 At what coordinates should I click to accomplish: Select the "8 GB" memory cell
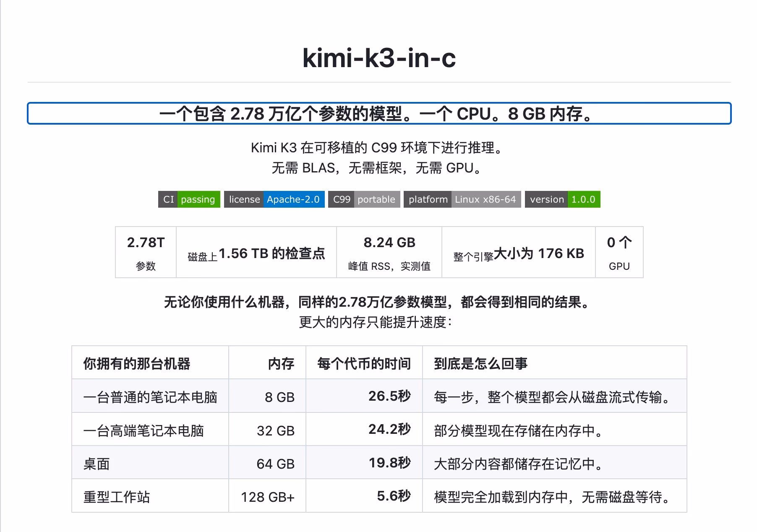pos(267,396)
